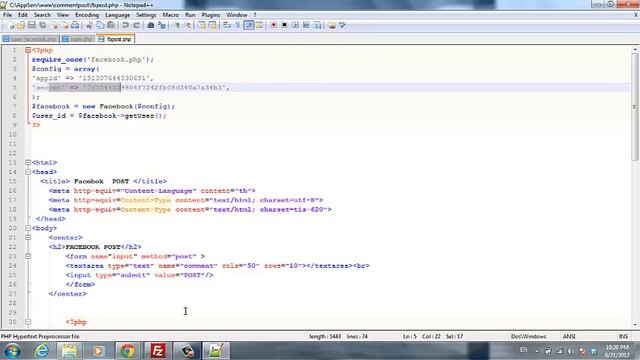Screen dimensions: 640x360
Task: Click the scrollbar down arrow
Action: tap(635, 325)
